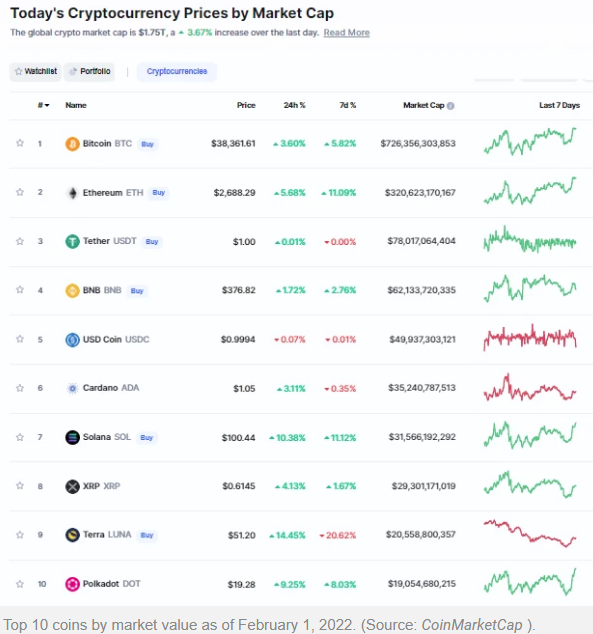Click the Tether USDT logo icon
Image resolution: width=593 pixels, height=634 pixels.
(72, 242)
